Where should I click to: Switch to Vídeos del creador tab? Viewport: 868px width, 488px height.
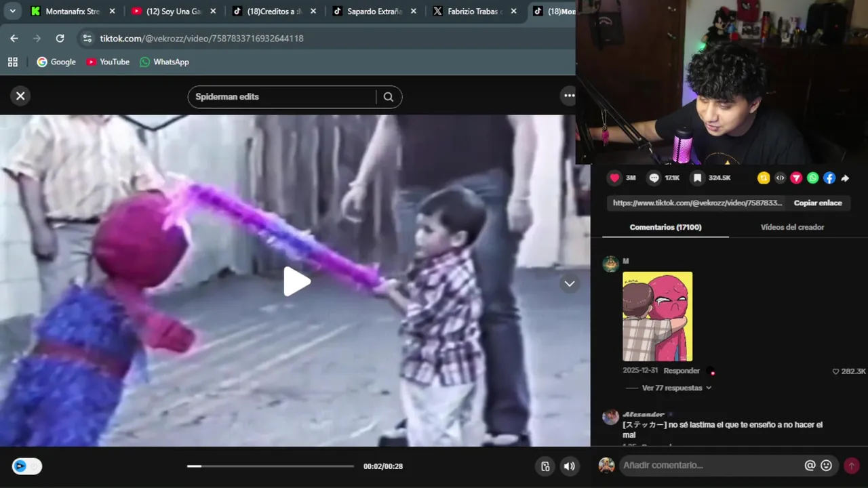point(792,227)
